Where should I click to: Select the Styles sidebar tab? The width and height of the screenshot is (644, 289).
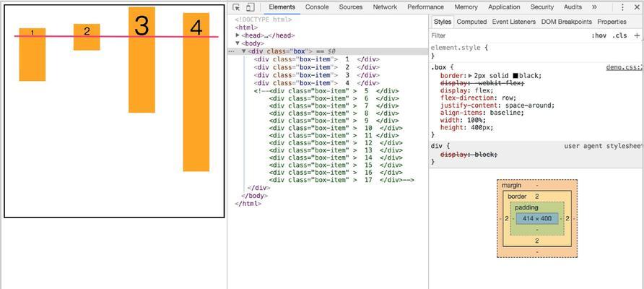(x=443, y=22)
